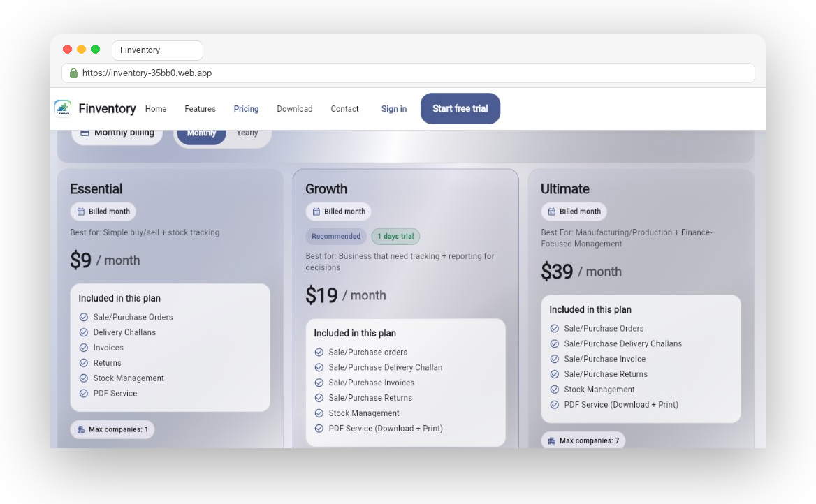Open the Download page link
This screenshot has width=816, height=504.
[295, 109]
